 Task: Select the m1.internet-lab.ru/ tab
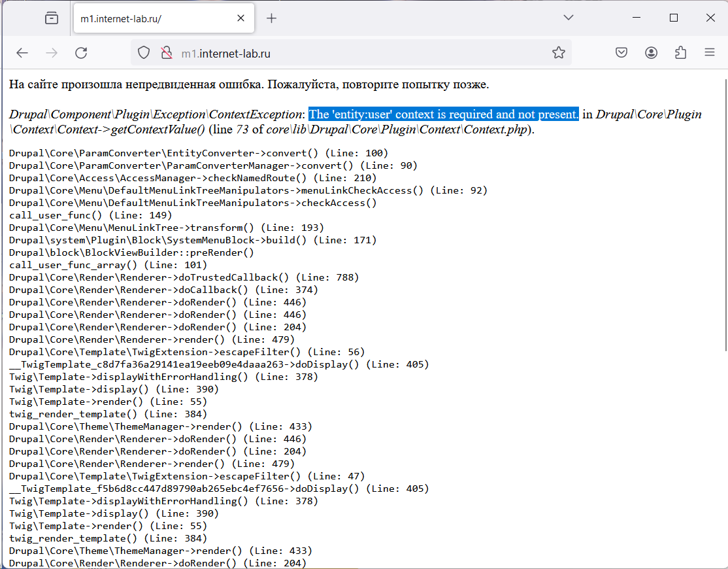tap(163, 18)
